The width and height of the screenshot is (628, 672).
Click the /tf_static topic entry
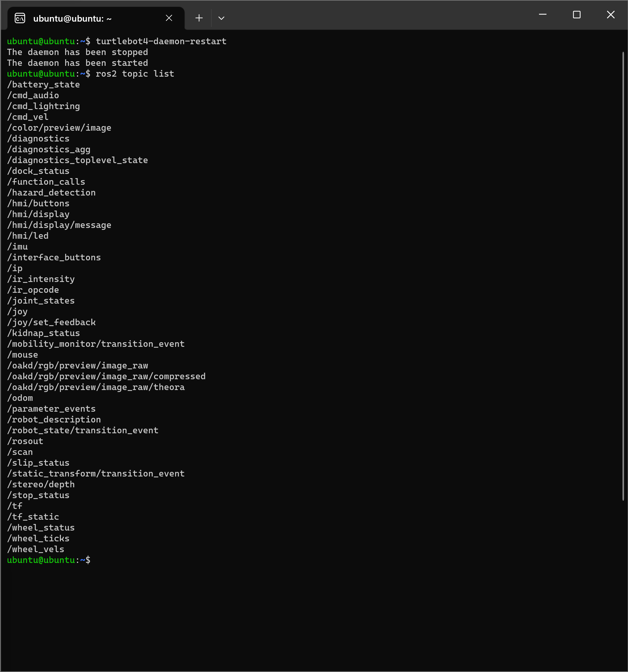pos(32,516)
